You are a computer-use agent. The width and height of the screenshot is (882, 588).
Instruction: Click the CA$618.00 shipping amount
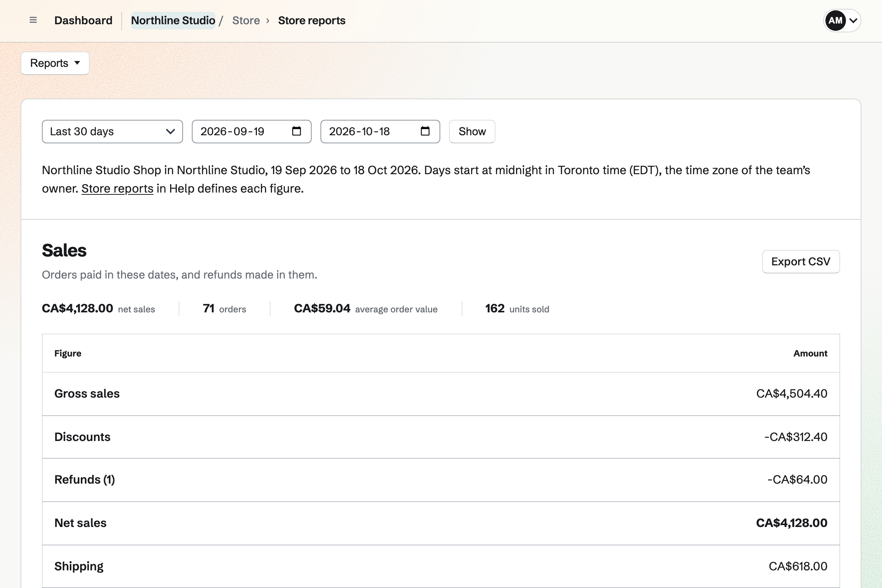coord(798,566)
